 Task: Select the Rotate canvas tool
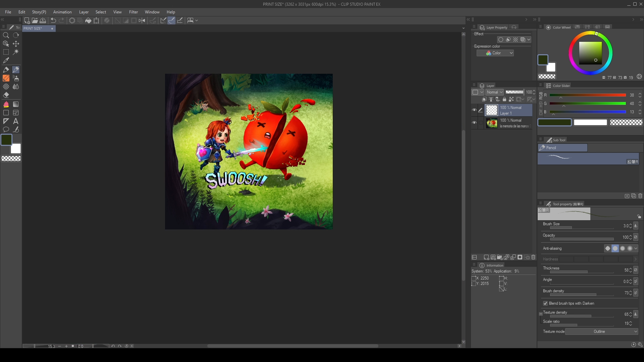[16, 35]
